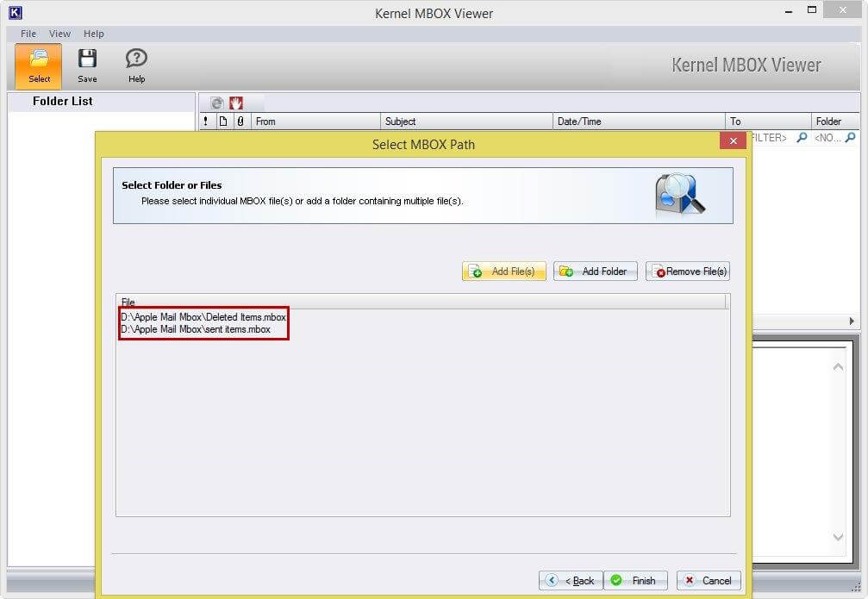
Task: Select Deleted Items.mbox file entry
Action: point(203,317)
